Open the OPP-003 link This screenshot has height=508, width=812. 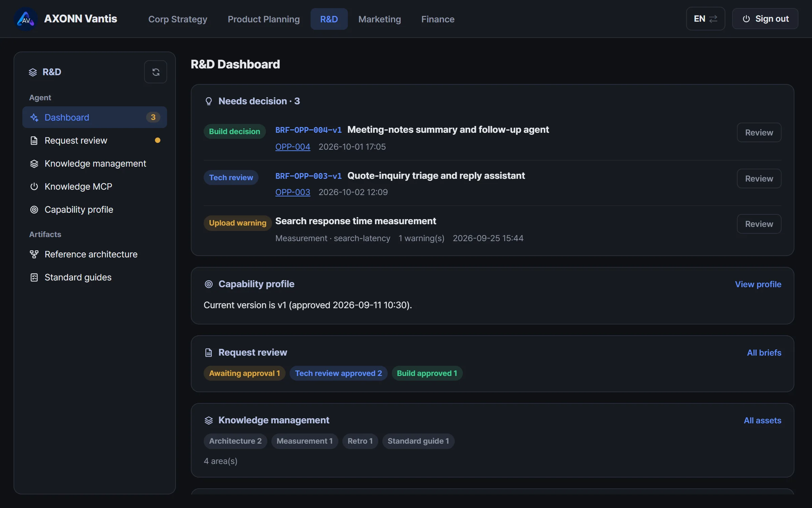click(293, 192)
